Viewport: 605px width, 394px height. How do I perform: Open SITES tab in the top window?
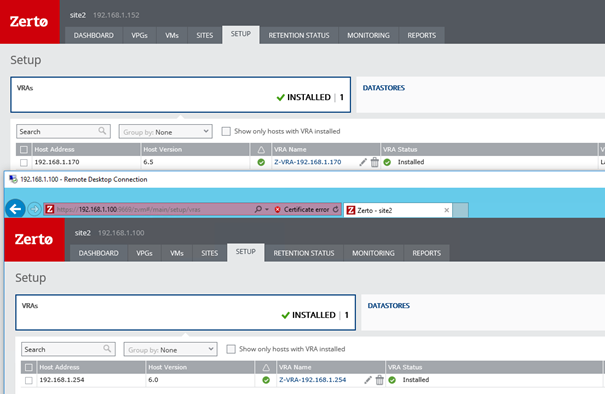pyautogui.click(x=204, y=35)
